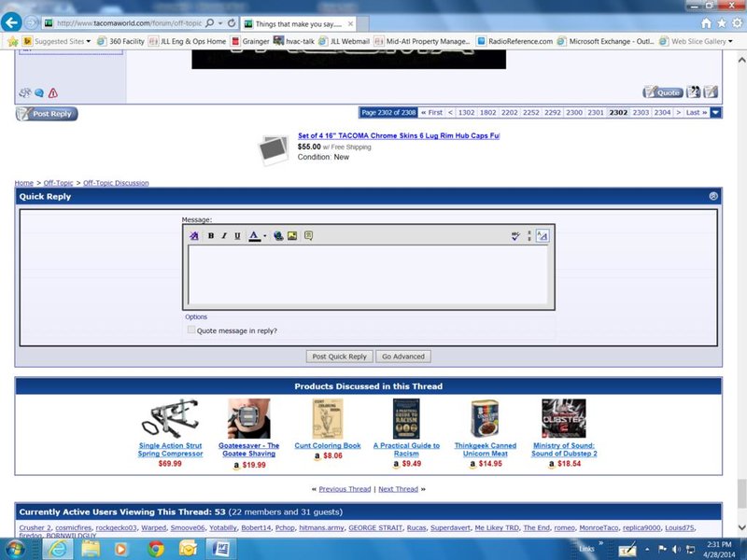Check Quote message in reply checkbox
The width and height of the screenshot is (747, 560).
191,329
